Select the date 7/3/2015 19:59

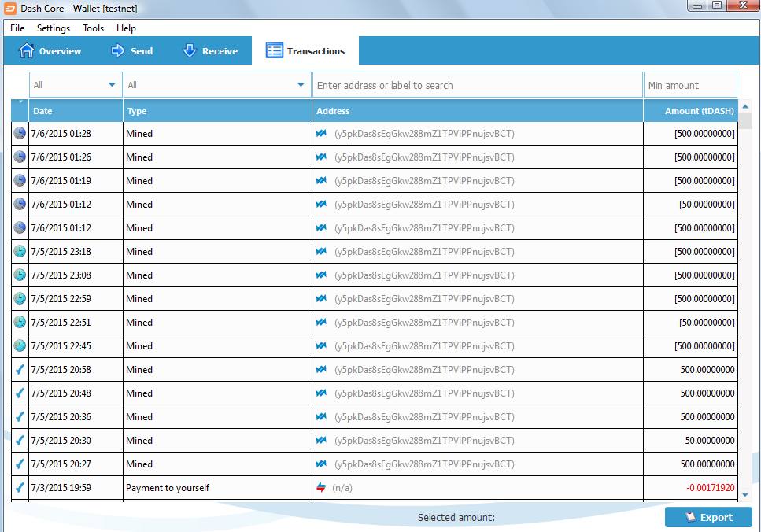pos(61,487)
